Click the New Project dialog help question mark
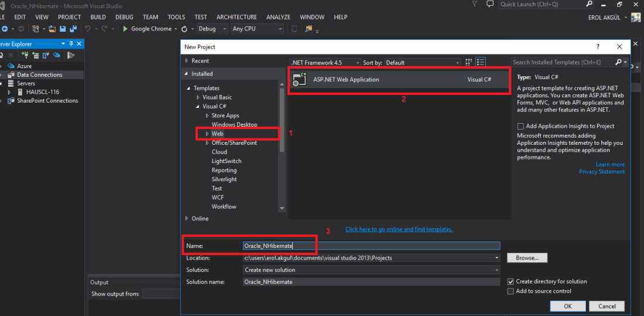Image resolution: width=644 pixels, height=316 pixels. tap(598, 47)
